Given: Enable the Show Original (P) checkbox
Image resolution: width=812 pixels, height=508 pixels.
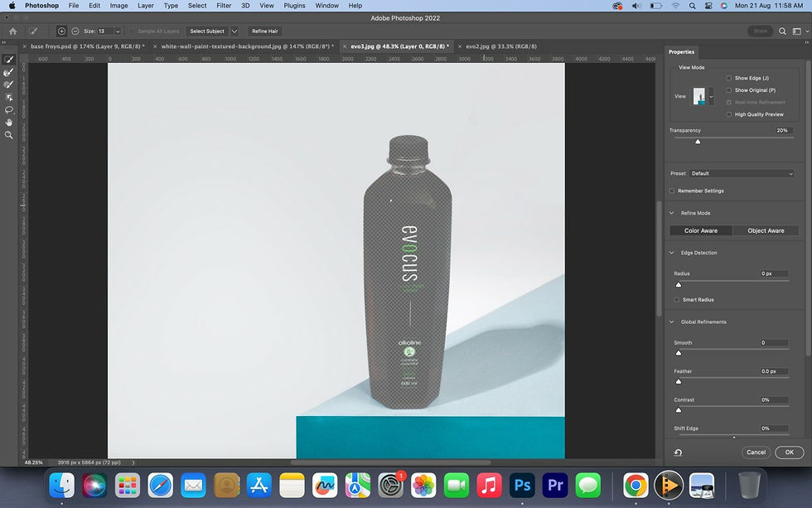Looking at the screenshot, I should pyautogui.click(x=728, y=90).
